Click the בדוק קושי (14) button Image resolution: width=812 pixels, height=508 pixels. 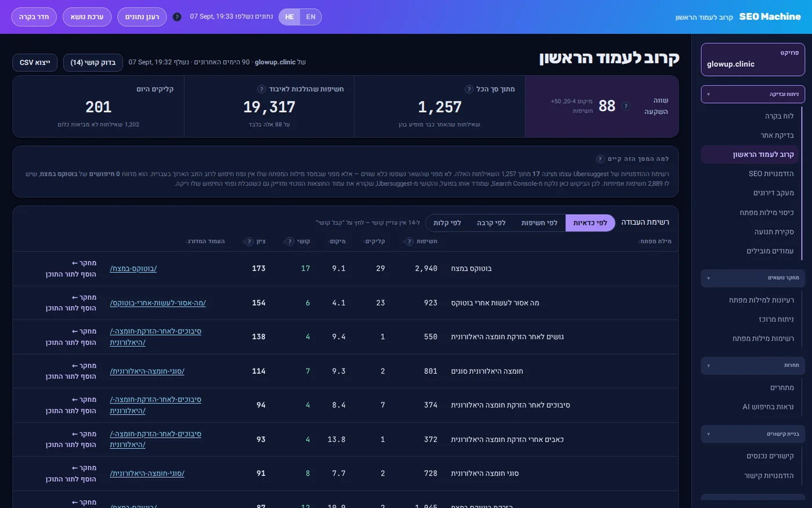93,62
